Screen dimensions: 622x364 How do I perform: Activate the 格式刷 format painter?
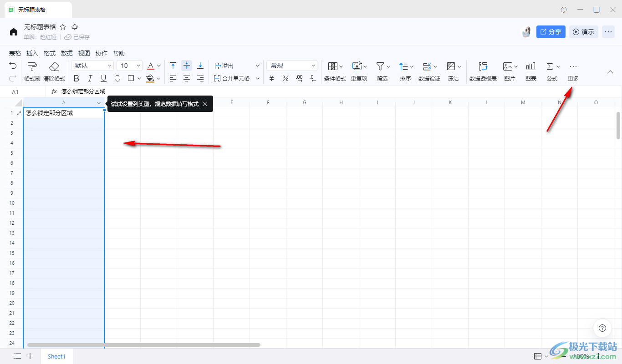pyautogui.click(x=32, y=71)
